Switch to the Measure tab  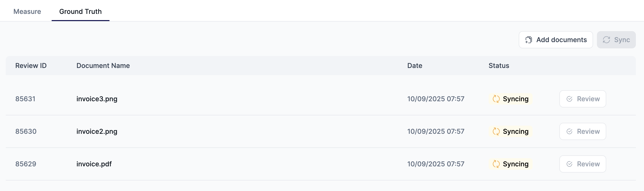[27, 11]
